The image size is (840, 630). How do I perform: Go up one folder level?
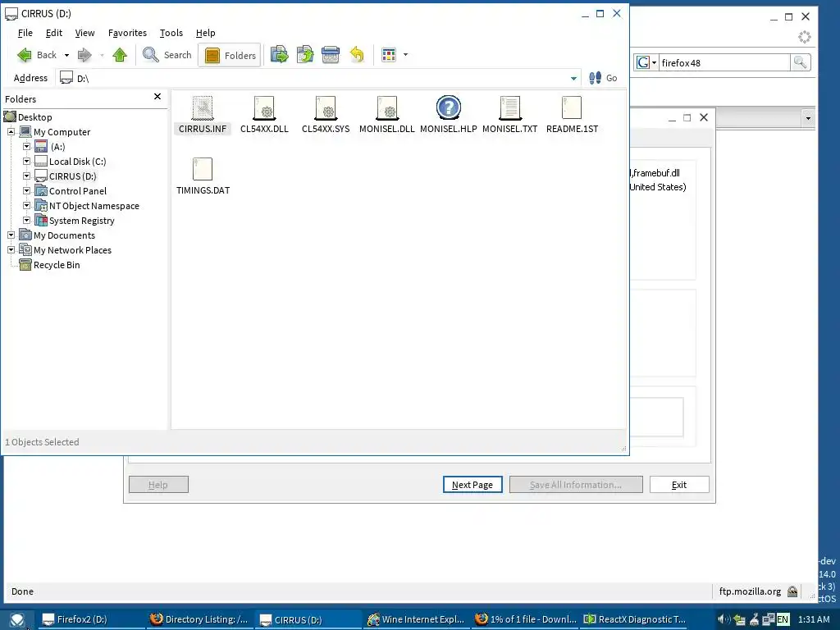120,55
